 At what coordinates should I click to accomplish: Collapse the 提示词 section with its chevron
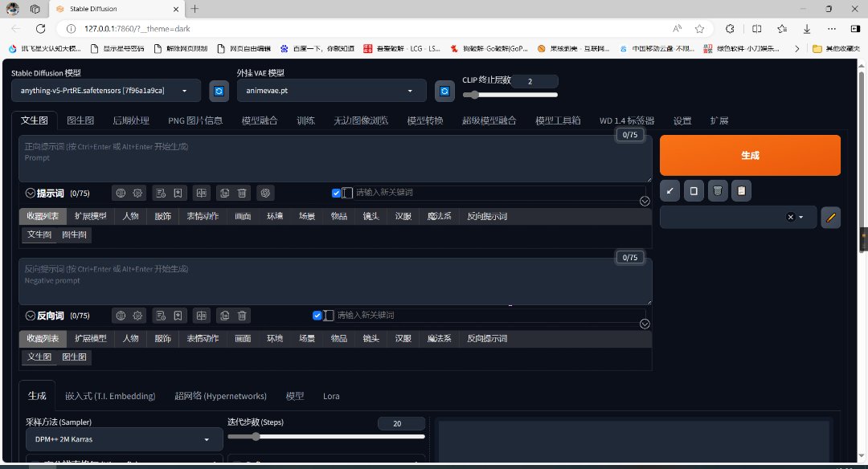coord(31,194)
